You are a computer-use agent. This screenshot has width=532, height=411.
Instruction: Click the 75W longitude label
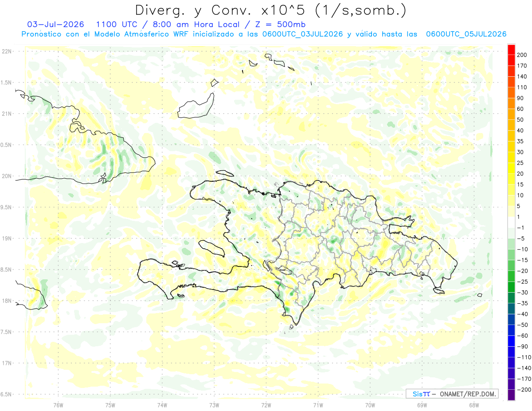pos(110,405)
